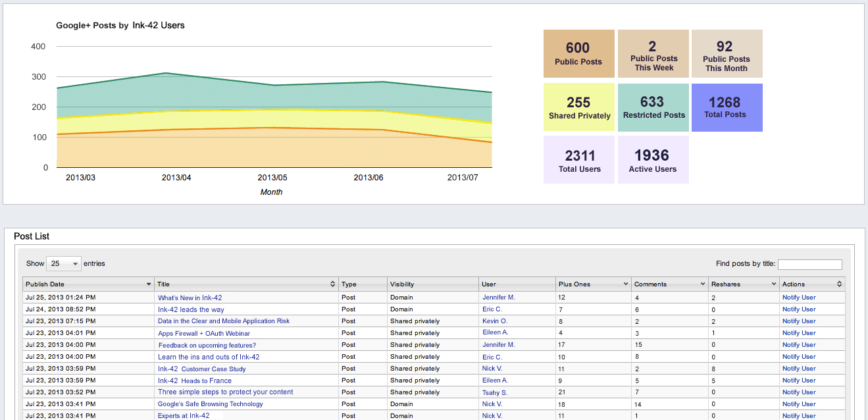
Task: View Nick V. on Customer Case Study row
Action: click(x=492, y=369)
